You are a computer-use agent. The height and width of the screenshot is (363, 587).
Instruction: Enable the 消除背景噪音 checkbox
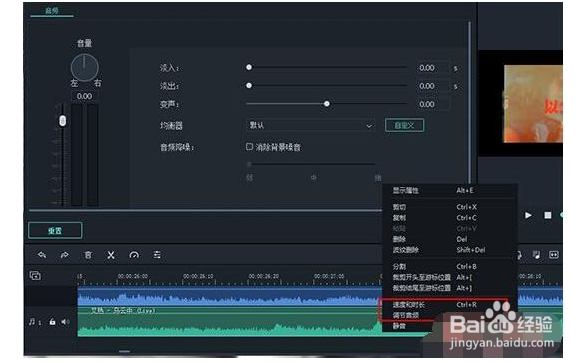click(249, 147)
